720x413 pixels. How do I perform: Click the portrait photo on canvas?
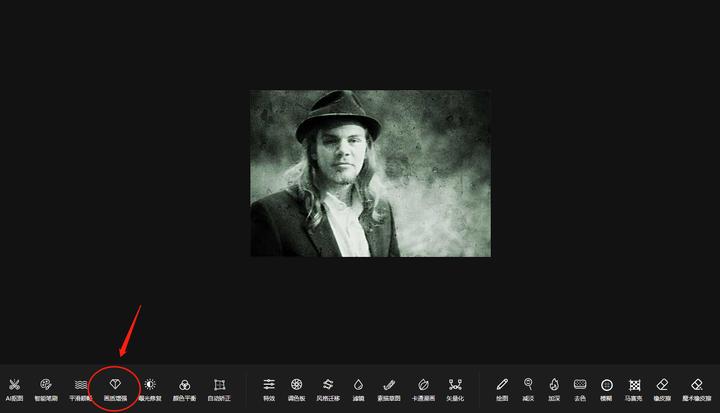370,173
